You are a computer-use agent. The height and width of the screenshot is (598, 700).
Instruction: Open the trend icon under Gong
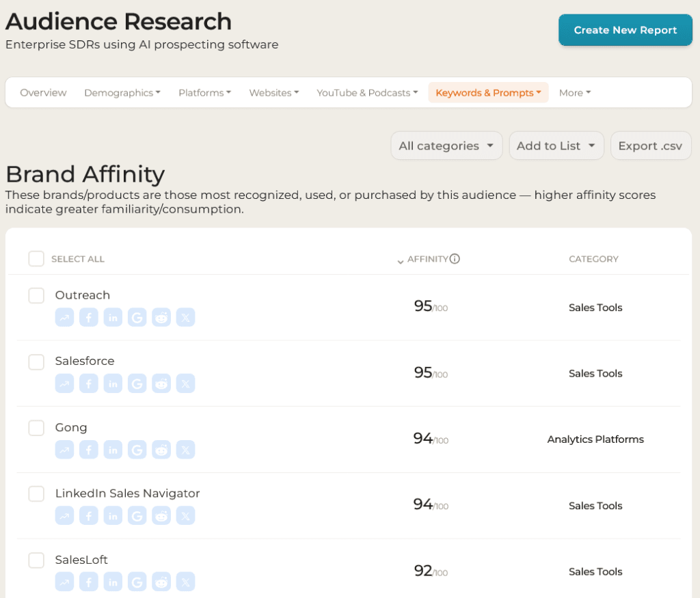(x=65, y=450)
